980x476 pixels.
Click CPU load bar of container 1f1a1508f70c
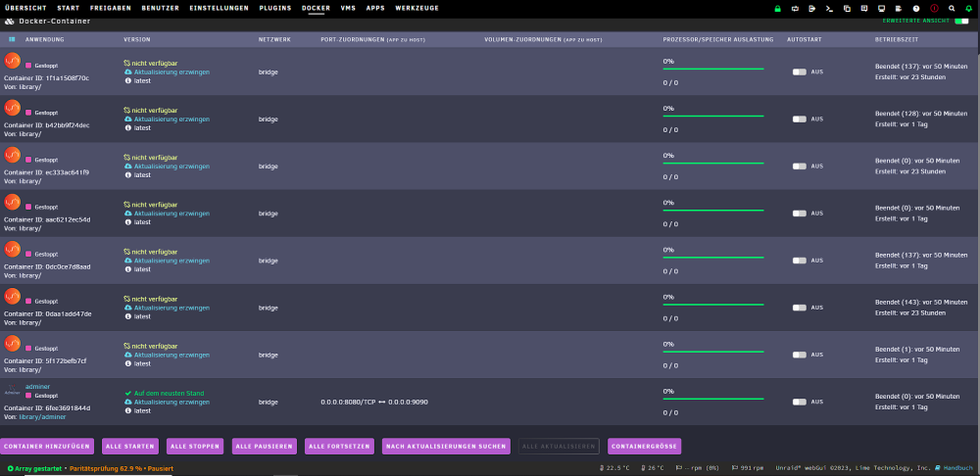[713, 69]
